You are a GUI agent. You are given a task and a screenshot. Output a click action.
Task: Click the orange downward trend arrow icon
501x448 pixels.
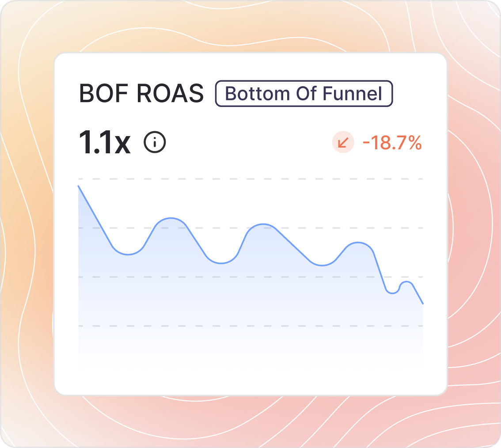point(343,143)
